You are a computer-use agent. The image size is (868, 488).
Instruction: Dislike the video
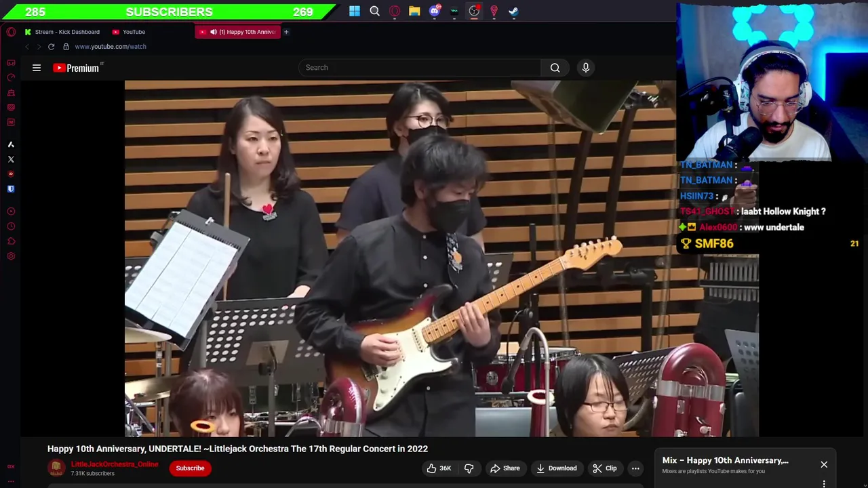pyautogui.click(x=469, y=468)
